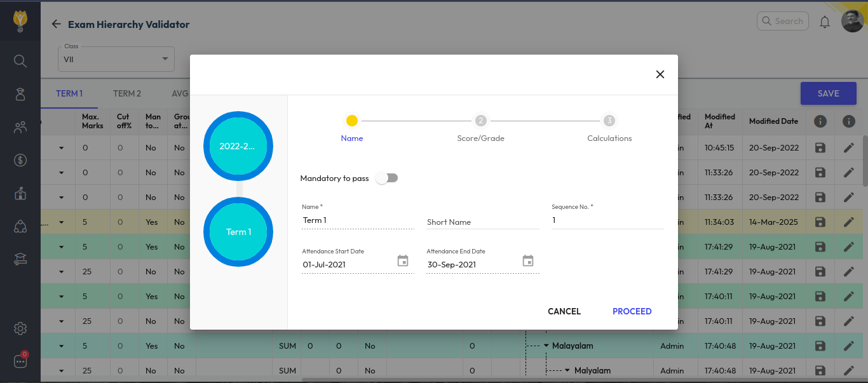Click the Short Name input field
Image resolution: width=868 pixels, height=383 pixels.
point(482,222)
